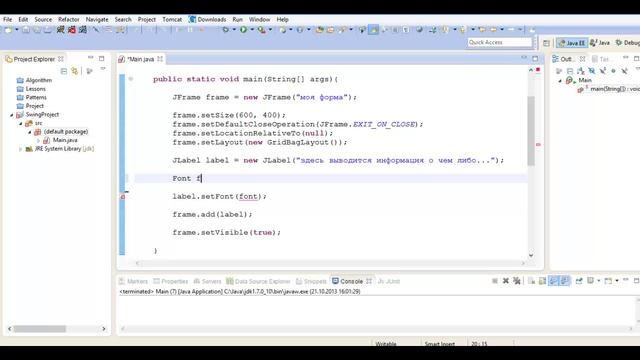Click the red Tomcat stop icon

pos(72,29)
